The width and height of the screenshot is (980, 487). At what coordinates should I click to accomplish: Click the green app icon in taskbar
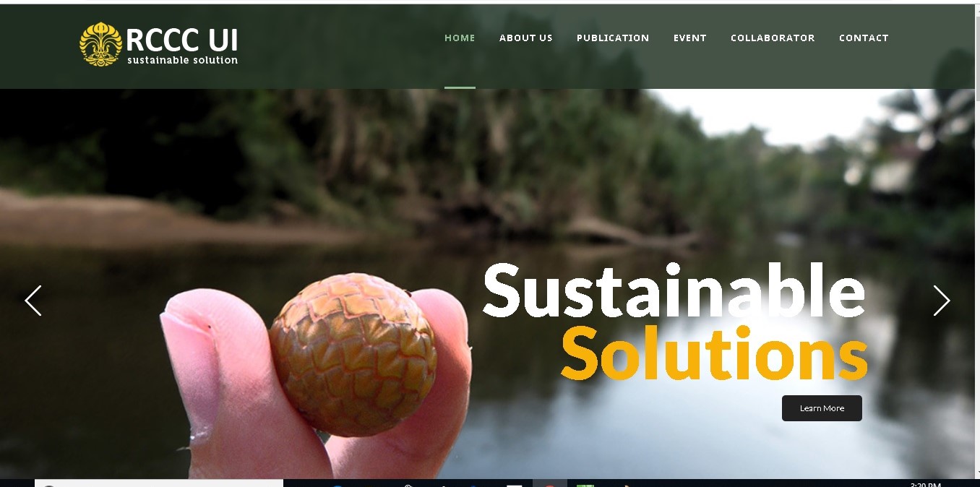(585, 483)
